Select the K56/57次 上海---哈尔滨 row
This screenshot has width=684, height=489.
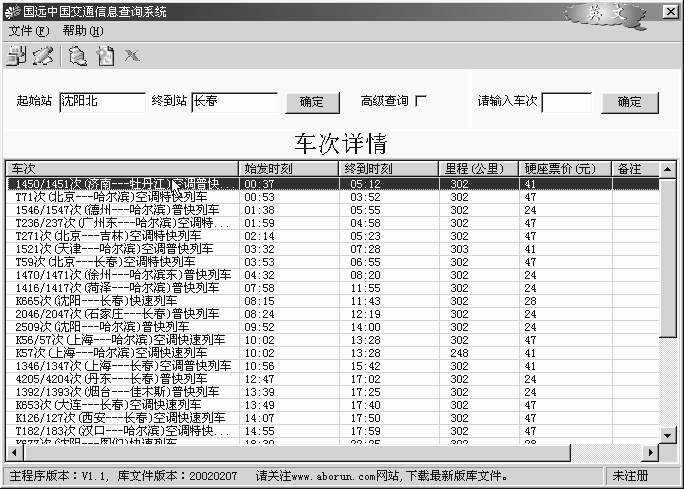332,340
